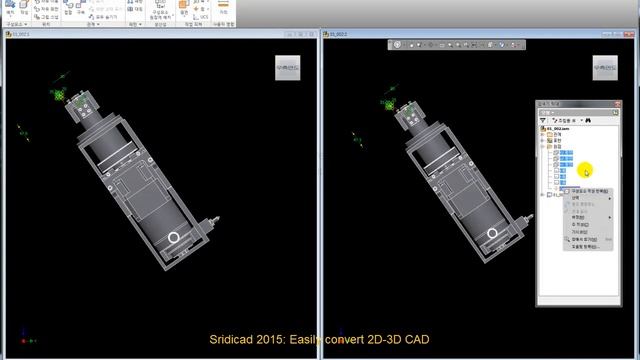Click the circular hole on the model in window 03_002:1
This screenshot has height=360, width=640.
click(x=173, y=237)
